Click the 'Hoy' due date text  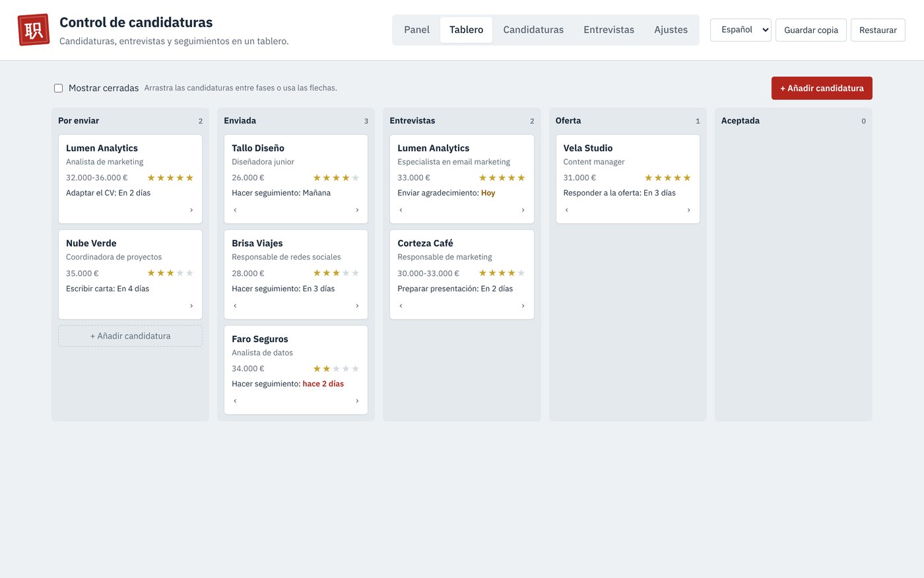pyautogui.click(x=488, y=193)
